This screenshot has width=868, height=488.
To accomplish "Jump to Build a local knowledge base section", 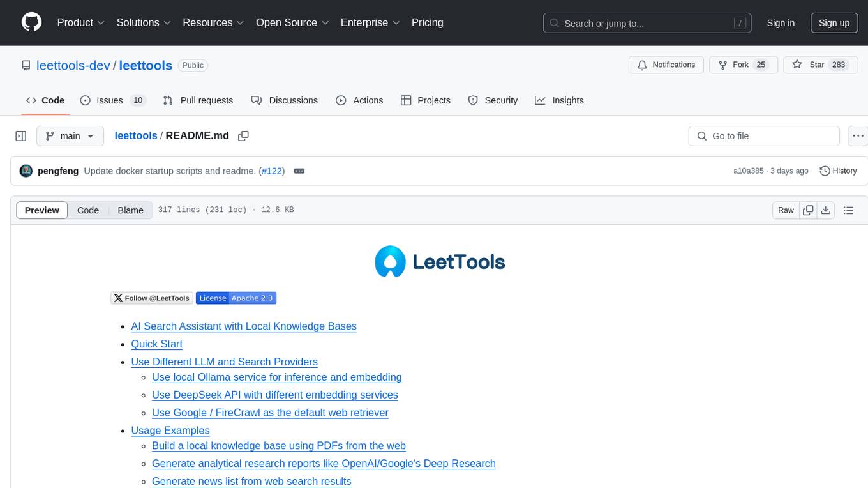I will [x=279, y=446].
